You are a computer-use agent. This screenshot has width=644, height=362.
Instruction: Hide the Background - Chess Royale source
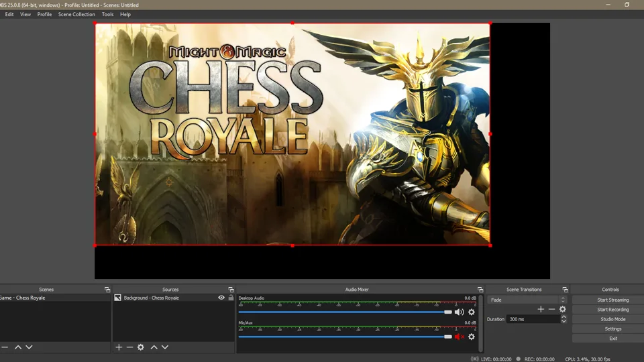click(x=221, y=298)
